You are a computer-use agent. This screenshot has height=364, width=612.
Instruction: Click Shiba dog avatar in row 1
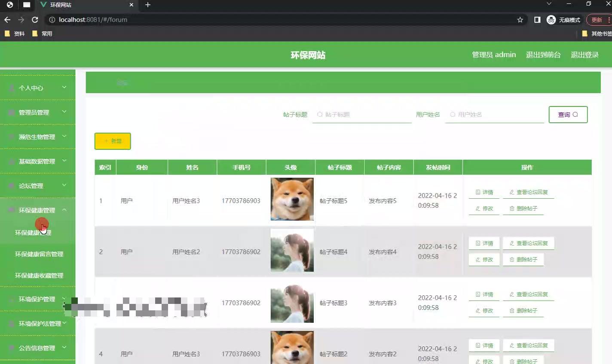292,199
